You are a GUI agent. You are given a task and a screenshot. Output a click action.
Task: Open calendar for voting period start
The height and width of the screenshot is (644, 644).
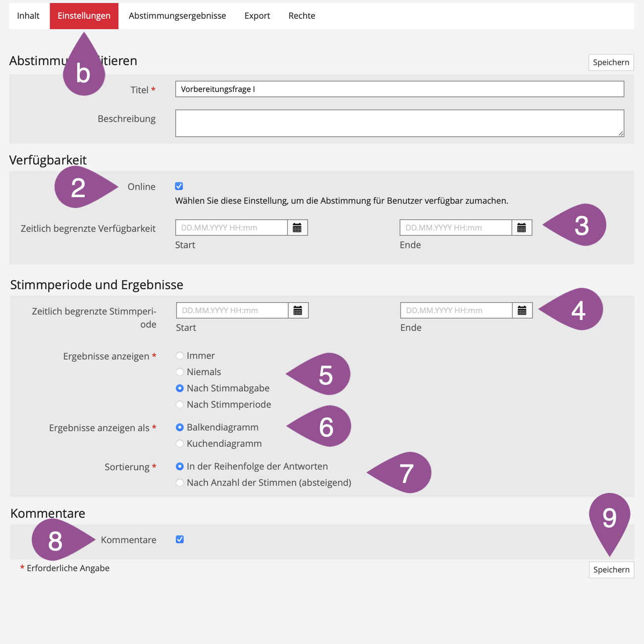click(x=298, y=311)
